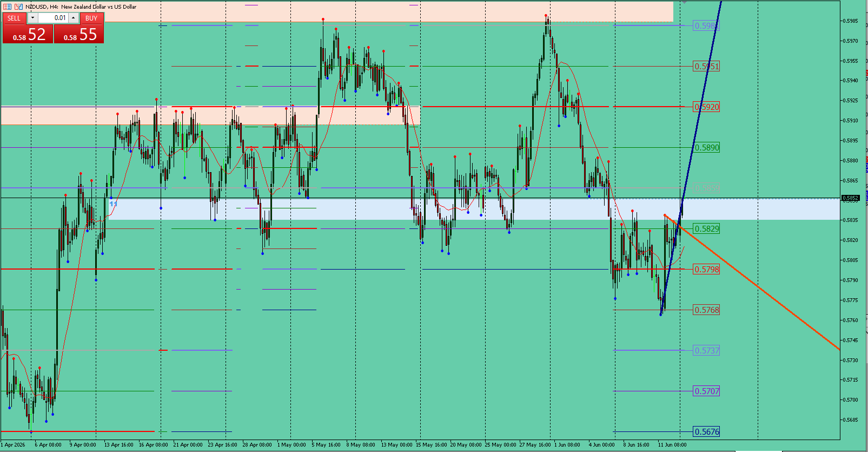Click 0.5880 on the price scale
The height and width of the screenshot is (452, 868).
tap(851, 161)
